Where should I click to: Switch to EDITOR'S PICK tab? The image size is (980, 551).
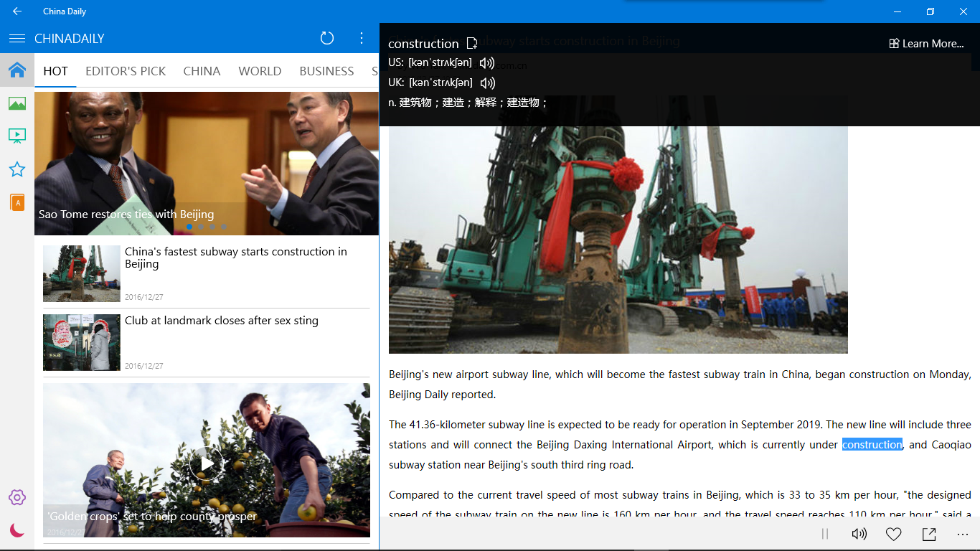tap(126, 71)
